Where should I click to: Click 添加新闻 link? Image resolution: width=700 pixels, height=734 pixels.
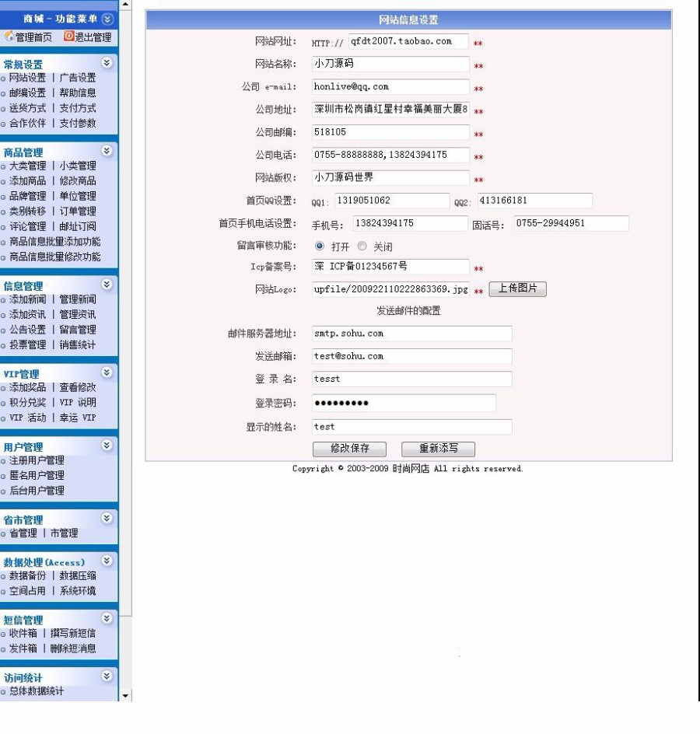pos(28,299)
